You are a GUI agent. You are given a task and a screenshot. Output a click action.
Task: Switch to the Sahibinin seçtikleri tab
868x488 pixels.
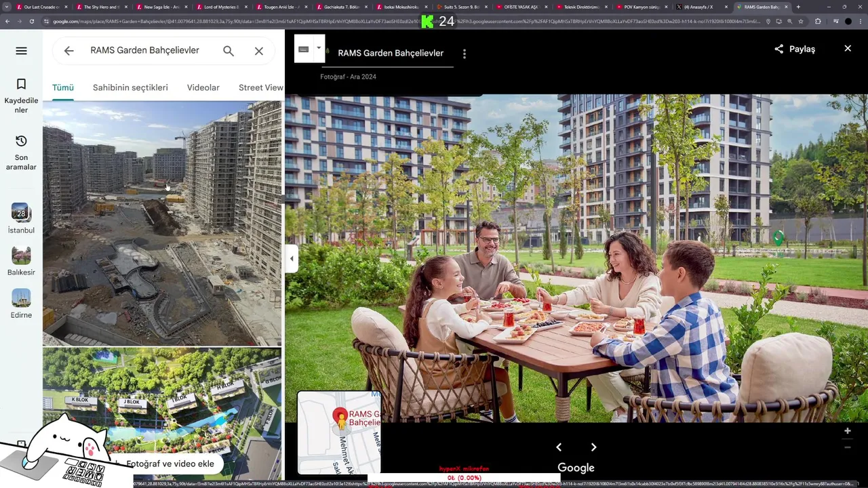[x=130, y=87]
